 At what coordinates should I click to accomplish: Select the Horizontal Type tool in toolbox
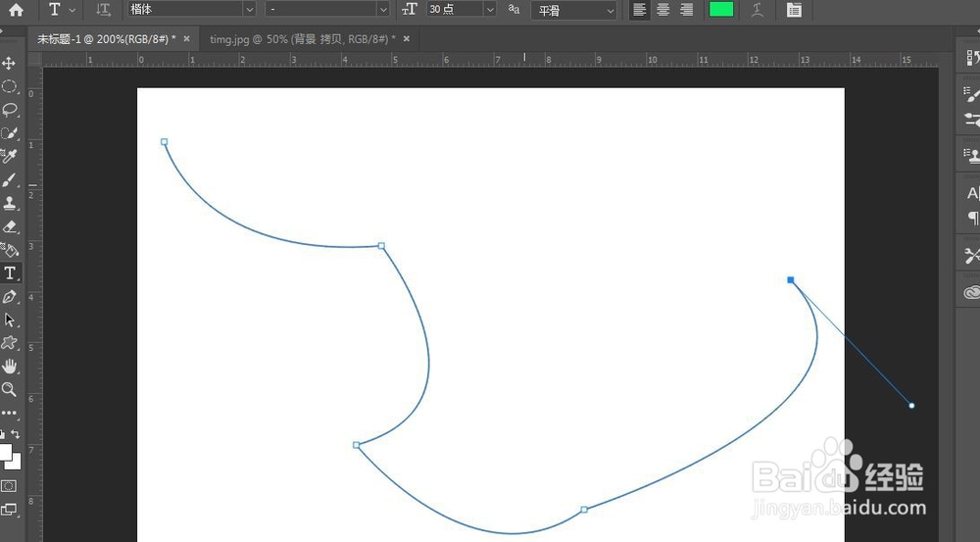tap(10, 273)
